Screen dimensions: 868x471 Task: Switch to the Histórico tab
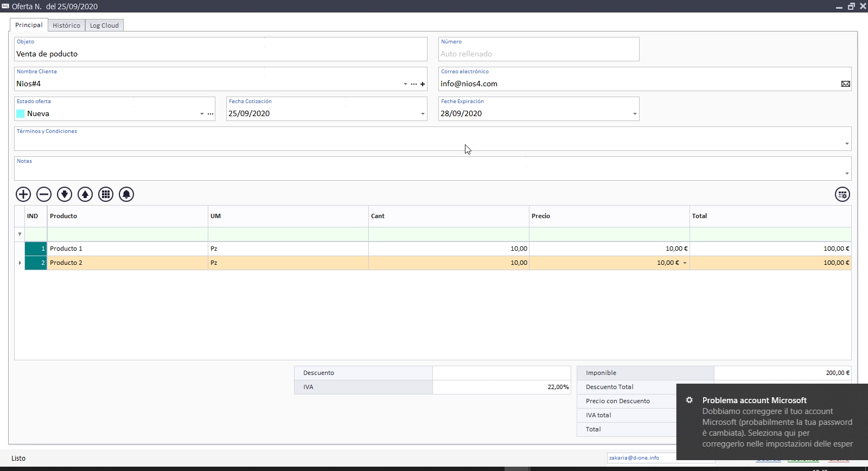click(x=66, y=26)
